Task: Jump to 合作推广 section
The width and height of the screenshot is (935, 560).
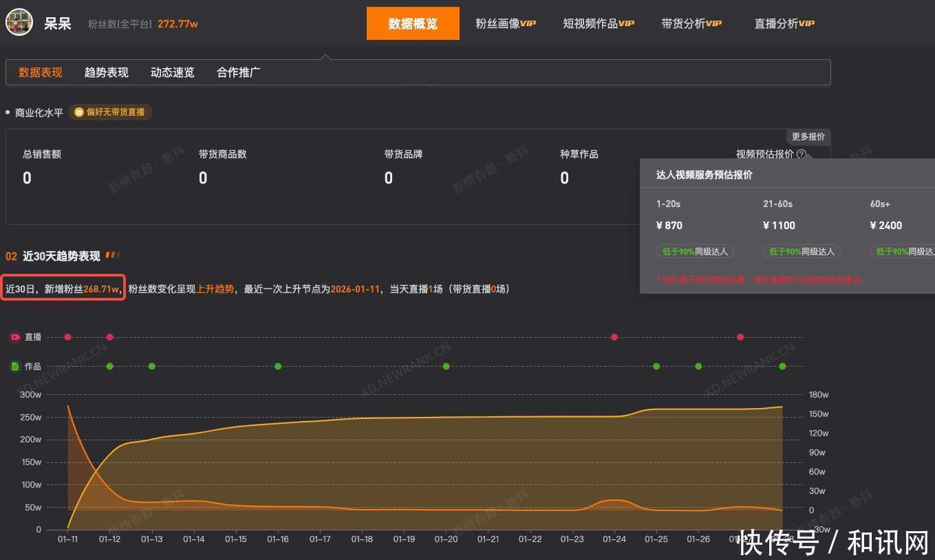Action: [x=238, y=72]
